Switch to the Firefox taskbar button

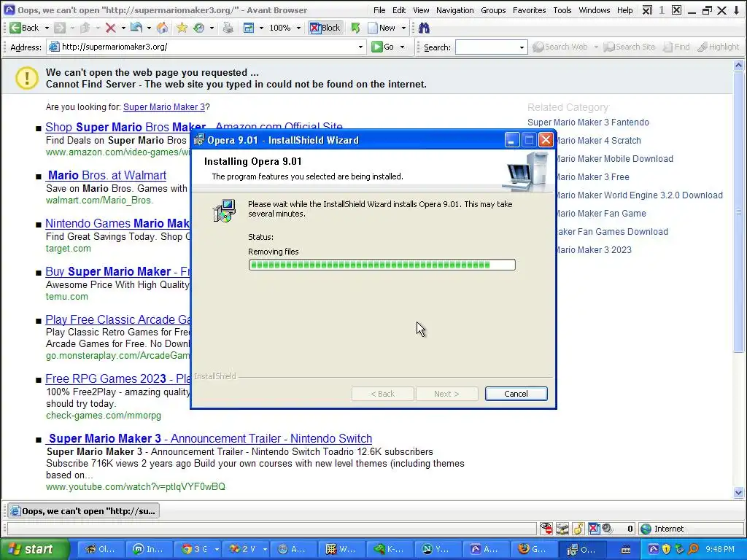[x=534, y=550]
